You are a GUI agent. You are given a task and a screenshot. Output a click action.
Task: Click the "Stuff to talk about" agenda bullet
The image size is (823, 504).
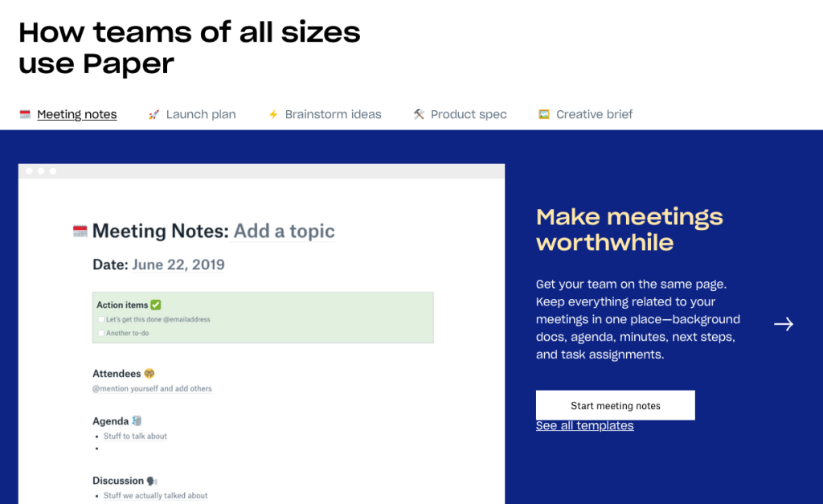(x=135, y=436)
